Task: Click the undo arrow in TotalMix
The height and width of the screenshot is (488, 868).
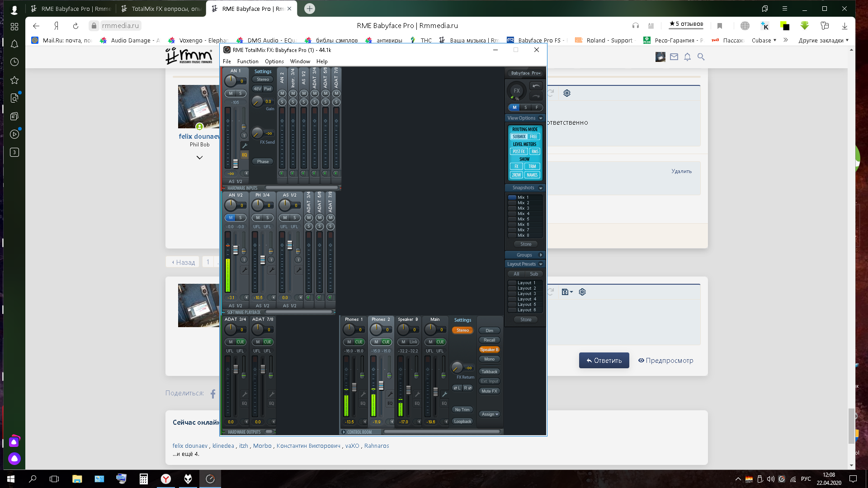Action: click(x=536, y=86)
